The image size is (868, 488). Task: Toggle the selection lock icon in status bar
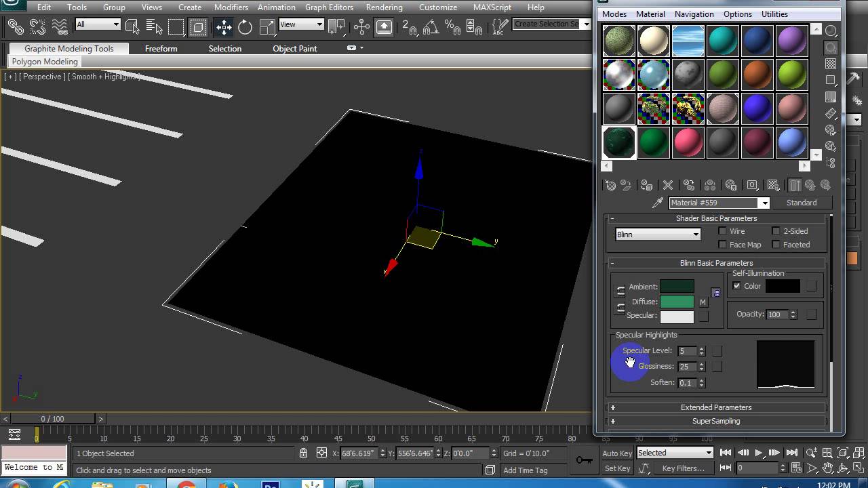pyautogui.click(x=304, y=453)
